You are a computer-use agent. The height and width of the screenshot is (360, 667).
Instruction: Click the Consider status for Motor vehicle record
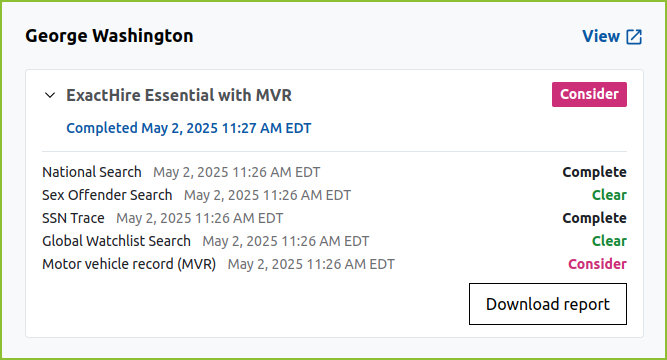pyautogui.click(x=597, y=264)
